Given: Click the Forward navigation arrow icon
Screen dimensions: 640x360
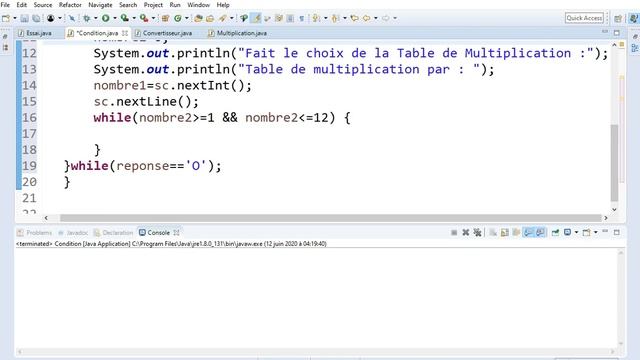Looking at the screenshot, I should [386, 18].
